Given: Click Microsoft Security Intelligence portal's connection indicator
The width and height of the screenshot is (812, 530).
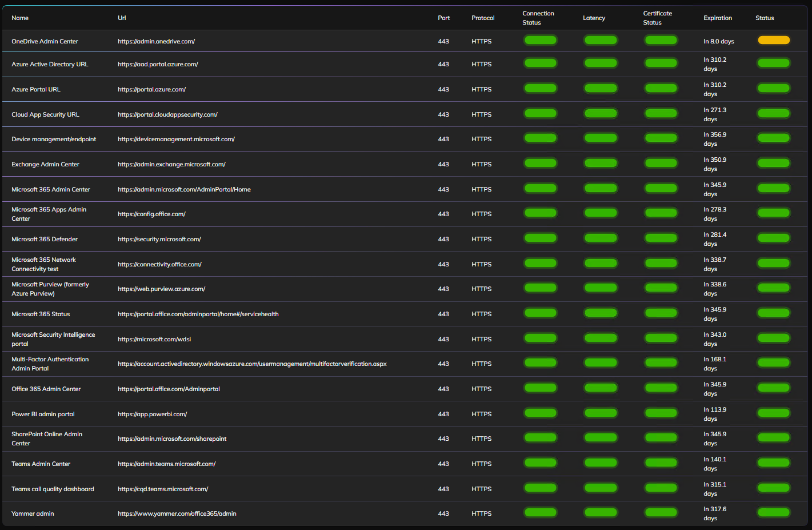Looking at the screenshot, I should pyautogui.click(x=541, y=338).
